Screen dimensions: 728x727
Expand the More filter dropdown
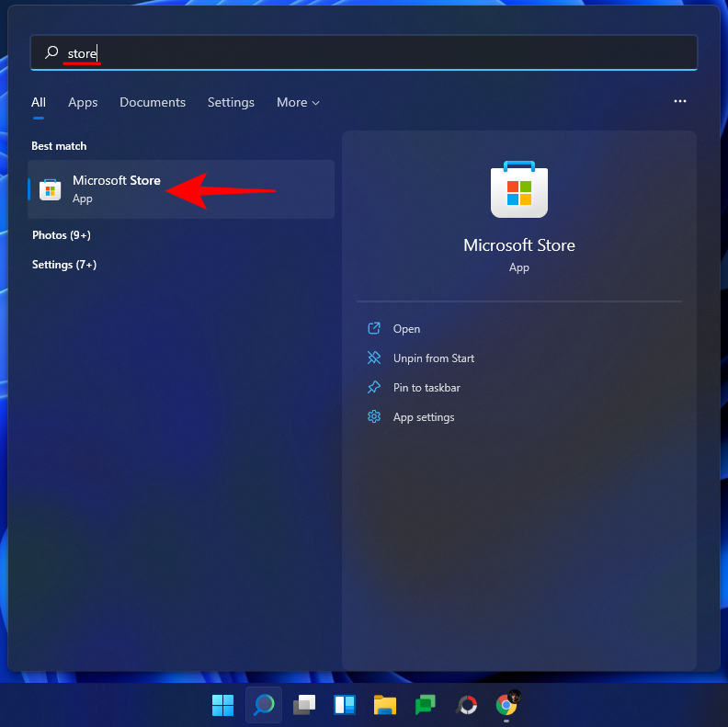(x=298, y=102)
